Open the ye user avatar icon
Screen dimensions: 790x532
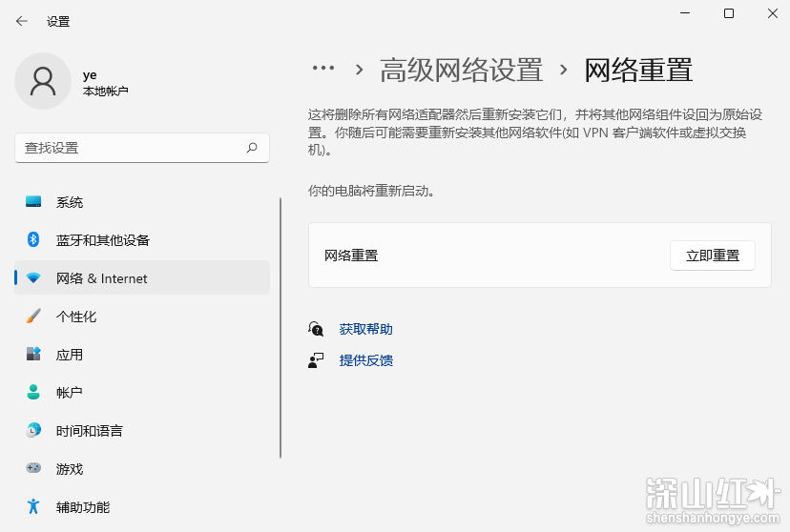(43, 81)
